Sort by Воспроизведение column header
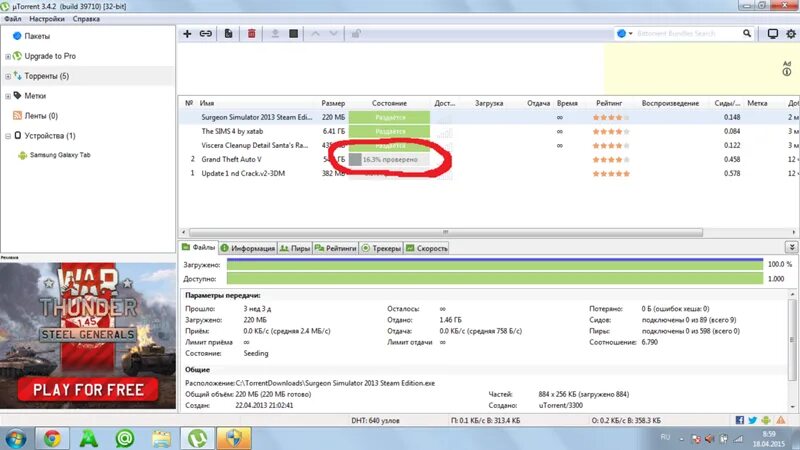Viewport: 800px width, 450px height. click(x=670, y=103)
